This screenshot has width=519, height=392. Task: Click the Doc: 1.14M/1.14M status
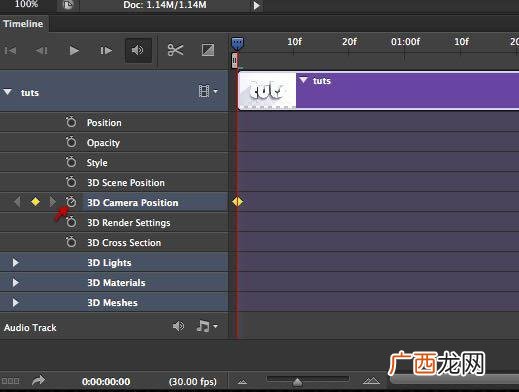coord(165,5)
